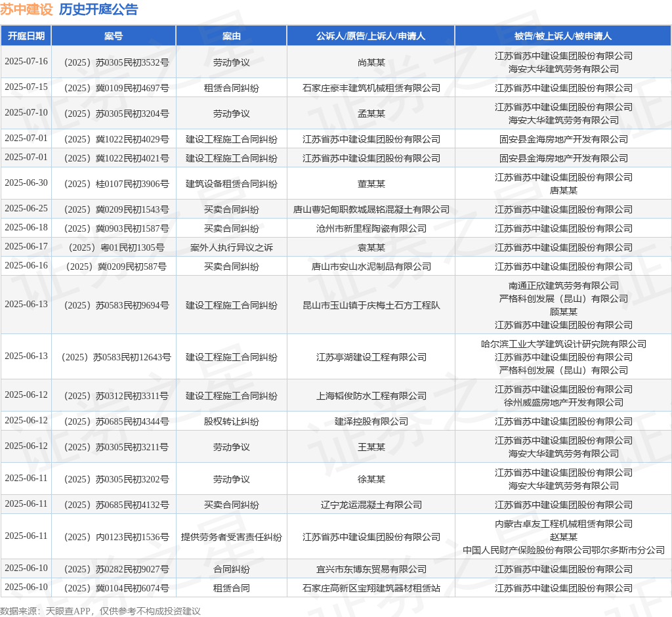Click case number (2025)苏0583民初12643号
The height and width of the screenshot is (617, 672).
116,357
